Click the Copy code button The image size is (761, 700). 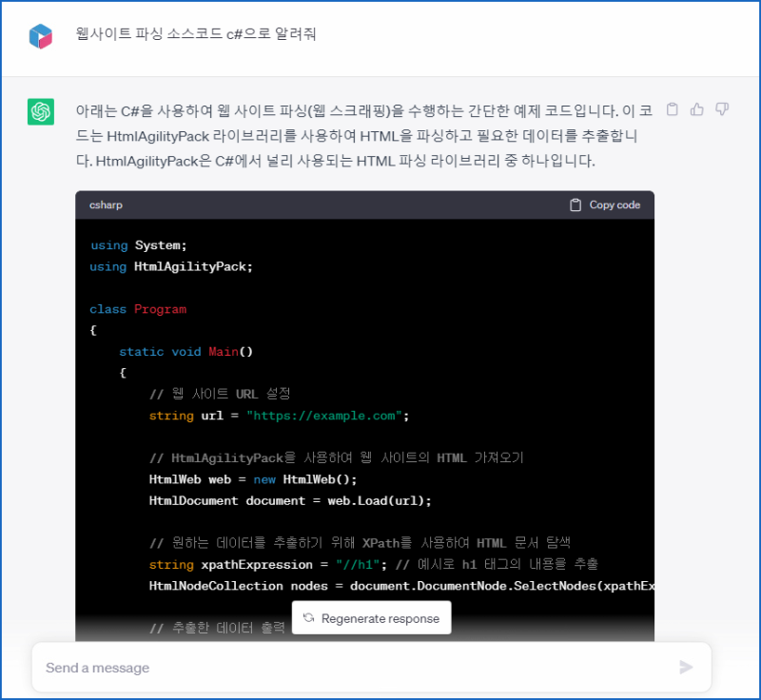[x=605, y=205]
